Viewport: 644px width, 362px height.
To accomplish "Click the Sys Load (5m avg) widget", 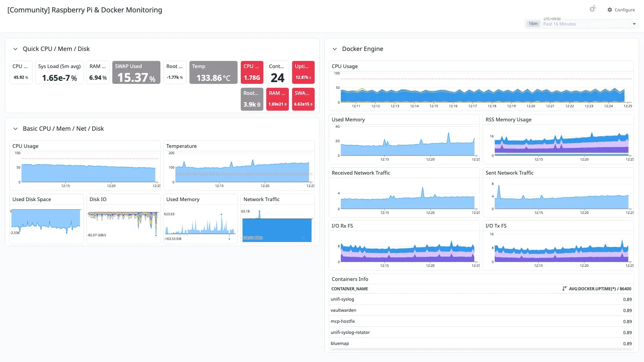I will (x=59, y=72).
